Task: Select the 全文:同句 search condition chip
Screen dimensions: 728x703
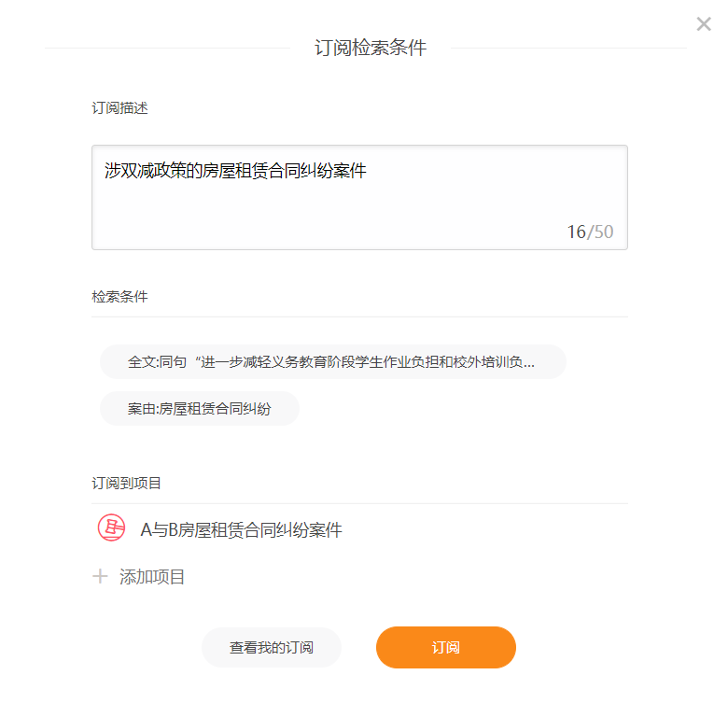Action: click(x=333, y=361)
